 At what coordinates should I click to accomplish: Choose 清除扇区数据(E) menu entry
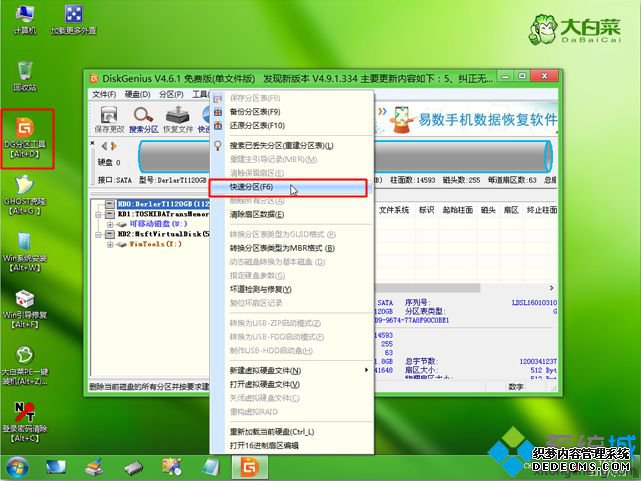coord(292,215)
